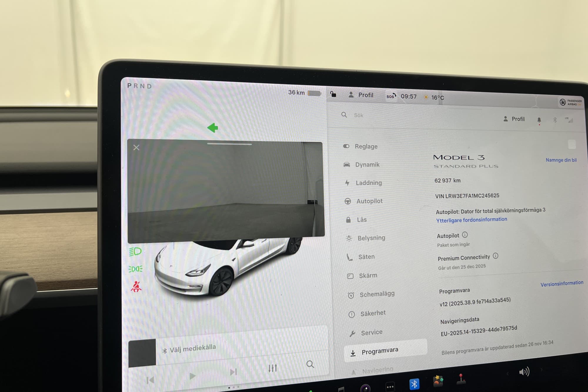Tap the notification bell icon
588x392 pixels.
coord(539,120)
